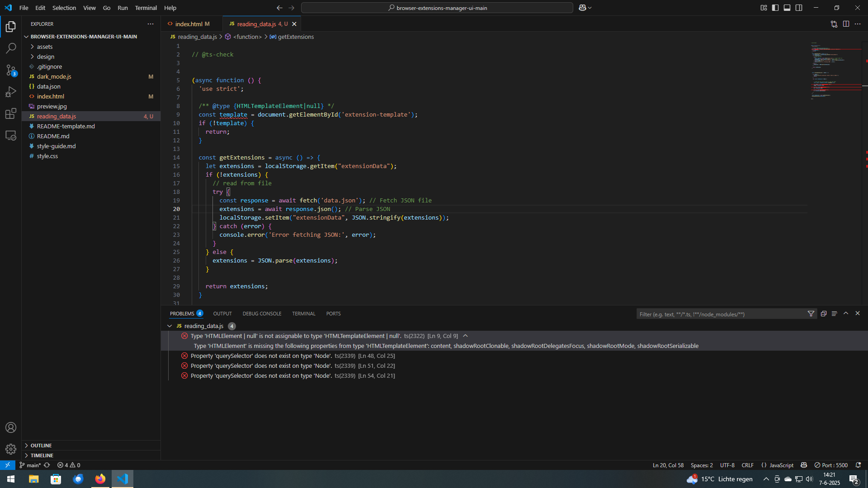868x488 pixels.
Task: Open the Run and Debug view
Action: tap(11, 92)
